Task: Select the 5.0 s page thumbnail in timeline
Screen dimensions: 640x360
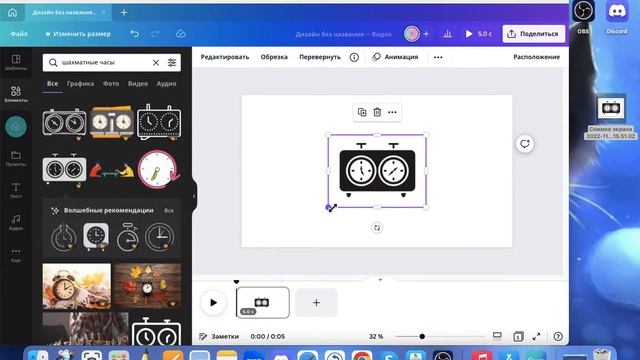Action: (x=263, y=302)
